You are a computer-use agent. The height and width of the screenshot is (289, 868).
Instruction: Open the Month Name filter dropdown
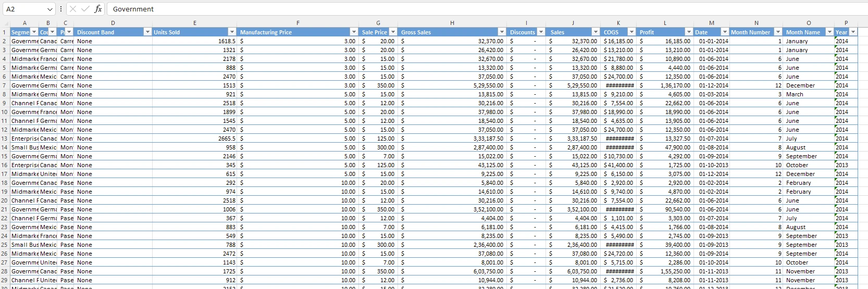coord(829,32)
